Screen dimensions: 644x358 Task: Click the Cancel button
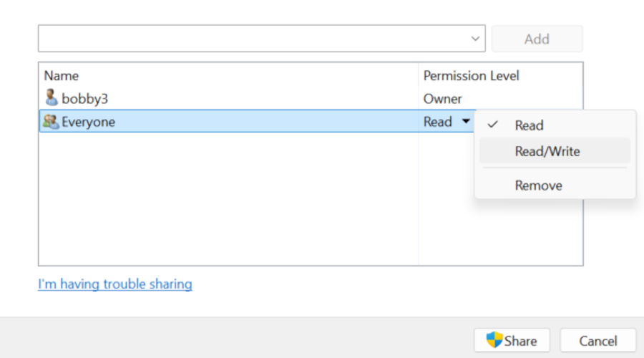pos(598,340)
